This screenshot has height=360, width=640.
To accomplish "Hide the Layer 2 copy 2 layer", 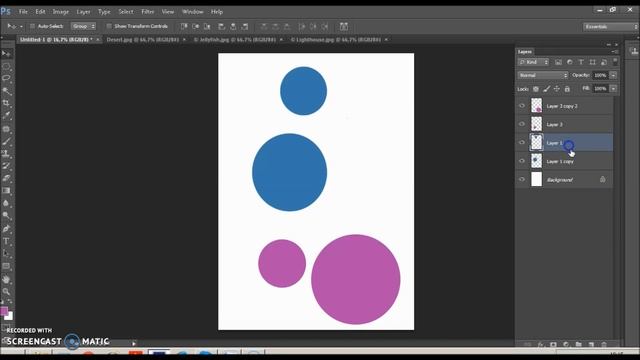I will [x=522, y=106].
